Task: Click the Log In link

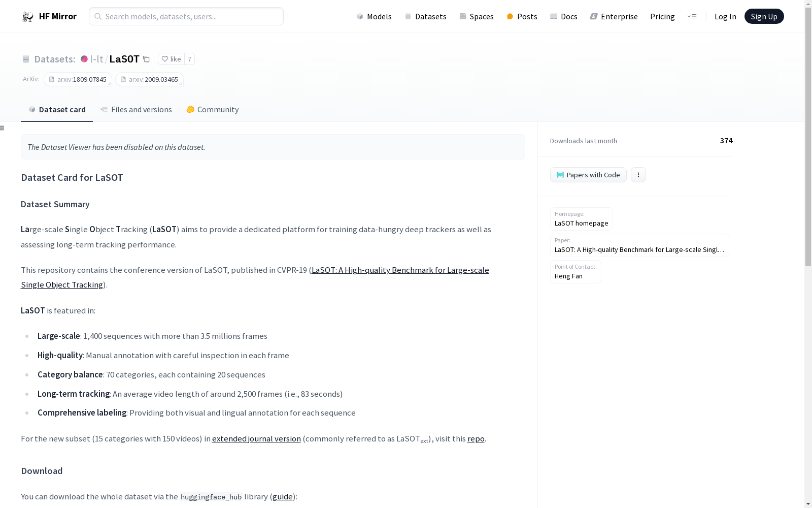Action: point(725,17)
